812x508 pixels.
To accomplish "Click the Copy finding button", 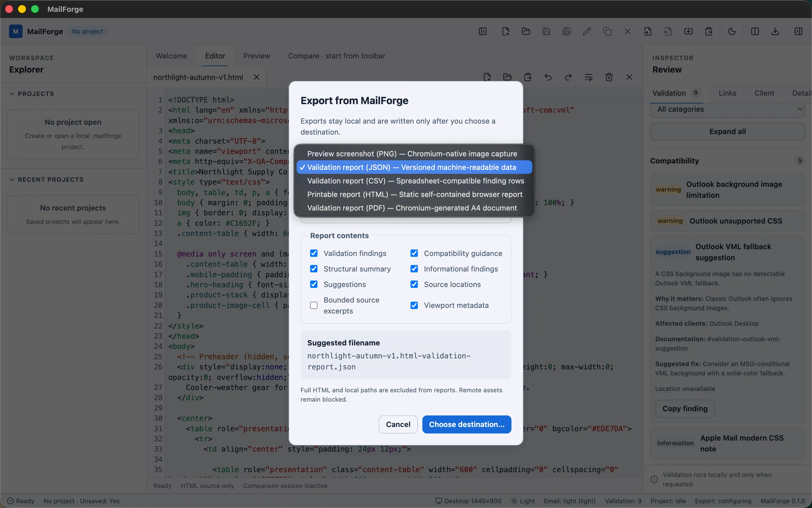I will (x=685, y=409).
